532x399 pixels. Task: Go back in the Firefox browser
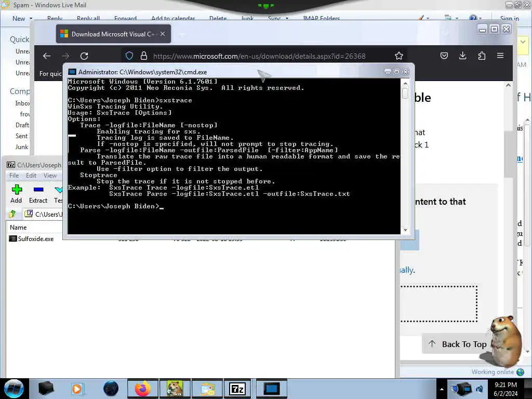point(47,56)
